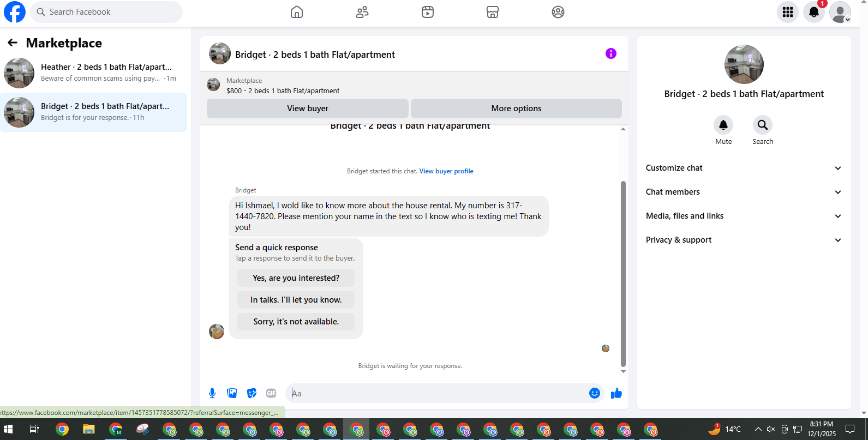This screenshot has width=868, height=440.
Task: Open the sticker picker icon
Action: pos(252,393)
